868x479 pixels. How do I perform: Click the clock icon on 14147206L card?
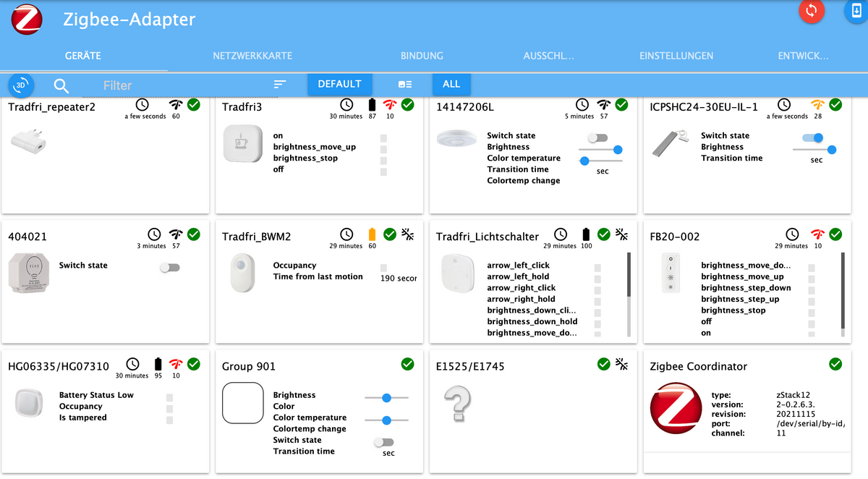click(582, 105)
